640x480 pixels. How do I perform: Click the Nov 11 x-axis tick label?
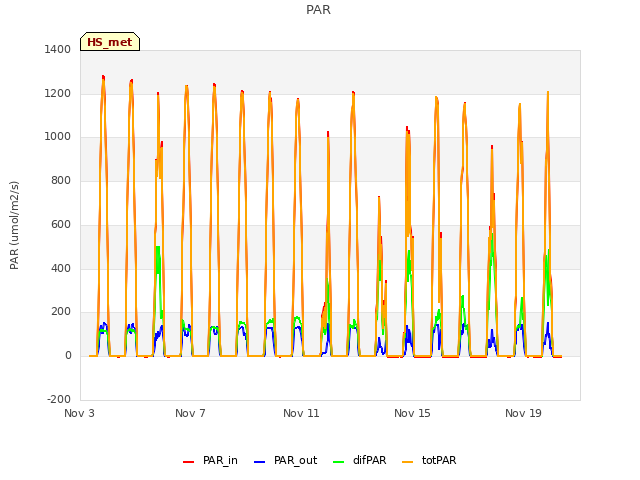coord(301,413)
